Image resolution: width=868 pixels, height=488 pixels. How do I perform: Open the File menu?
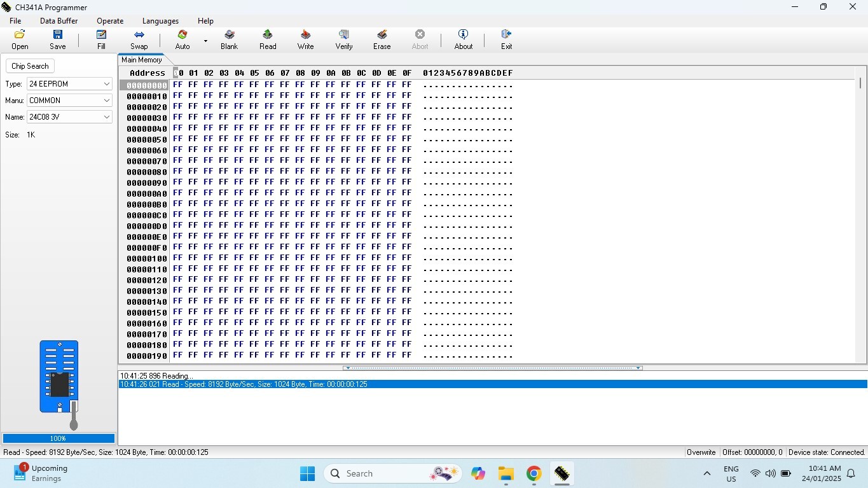(15, 21)
